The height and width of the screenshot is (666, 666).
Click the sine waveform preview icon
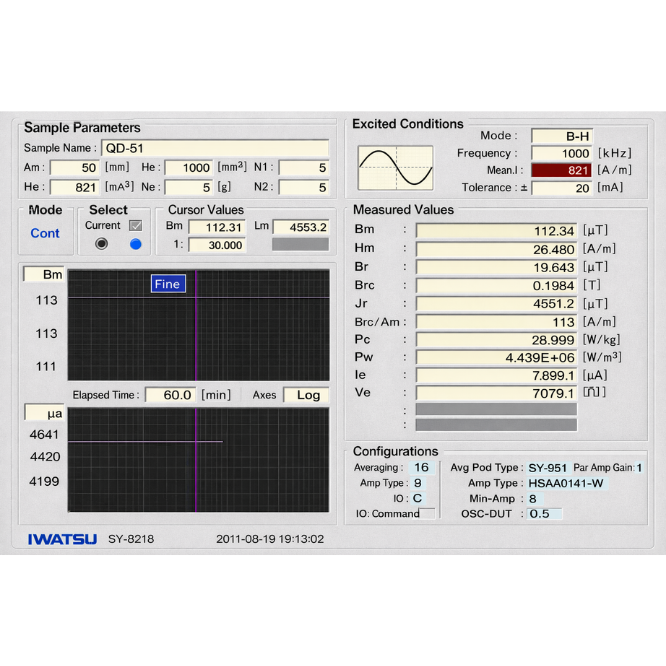coord(395,168)
